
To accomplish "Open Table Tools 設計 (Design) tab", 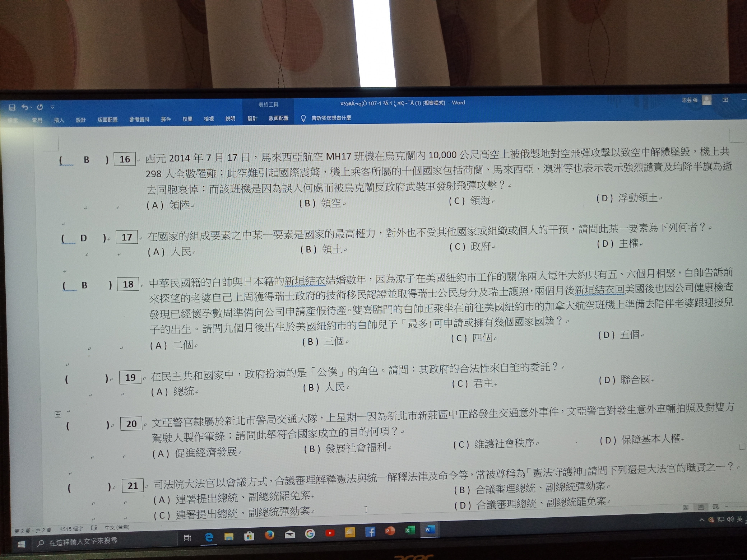I will [x=252, y=118].
